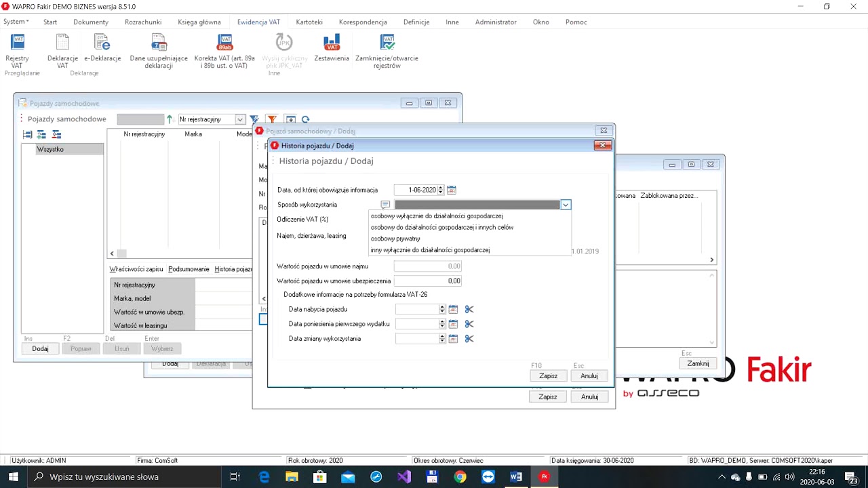Open the Dokumenty menu
Screen dimensions: 868x488
pyautogui.click(x=91, y=22)
